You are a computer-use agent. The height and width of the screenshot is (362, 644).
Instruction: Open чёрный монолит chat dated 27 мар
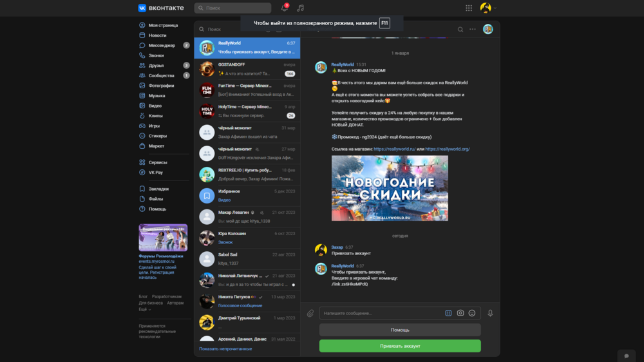[247, 154]
